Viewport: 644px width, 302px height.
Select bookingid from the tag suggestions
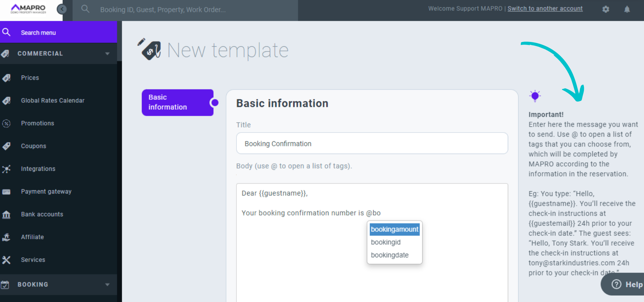385,242
